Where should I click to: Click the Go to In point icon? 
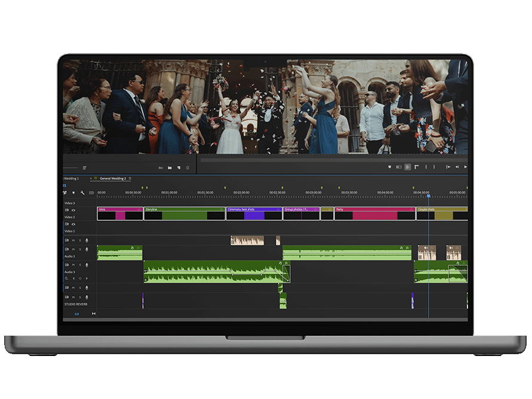(x=448, y=167)
